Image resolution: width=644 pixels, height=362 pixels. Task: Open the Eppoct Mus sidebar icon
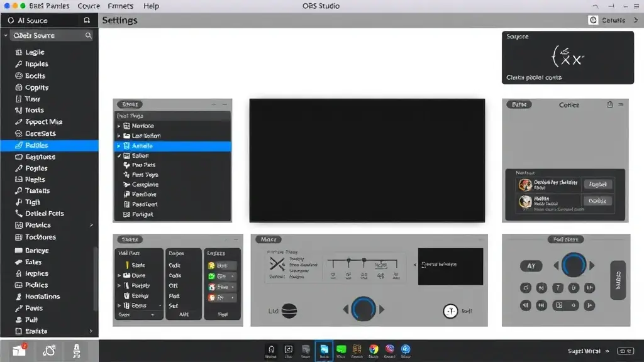pyautogui.click(x=18, y=122)
